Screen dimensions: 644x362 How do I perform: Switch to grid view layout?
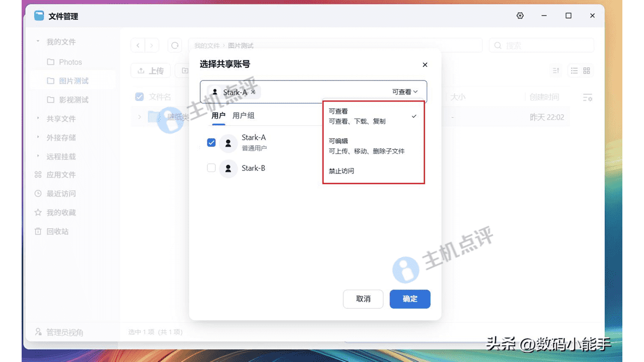586,70
